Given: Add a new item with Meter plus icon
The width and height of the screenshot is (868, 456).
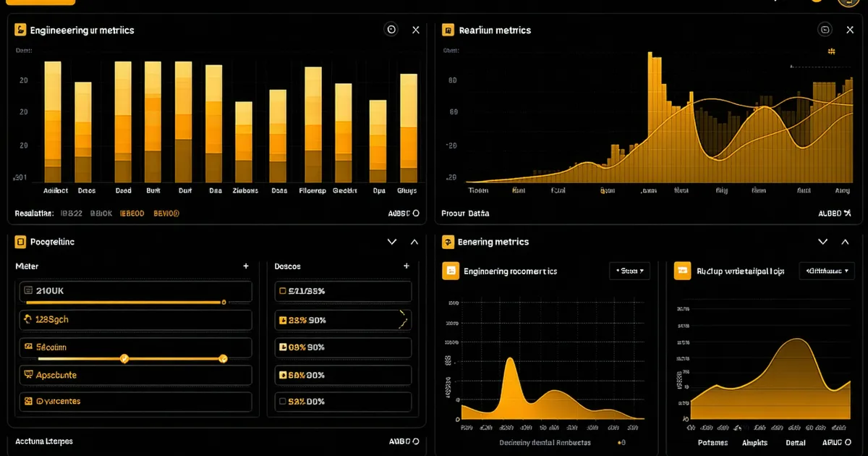Looking at the screenshot, I should tap(246, 266).
